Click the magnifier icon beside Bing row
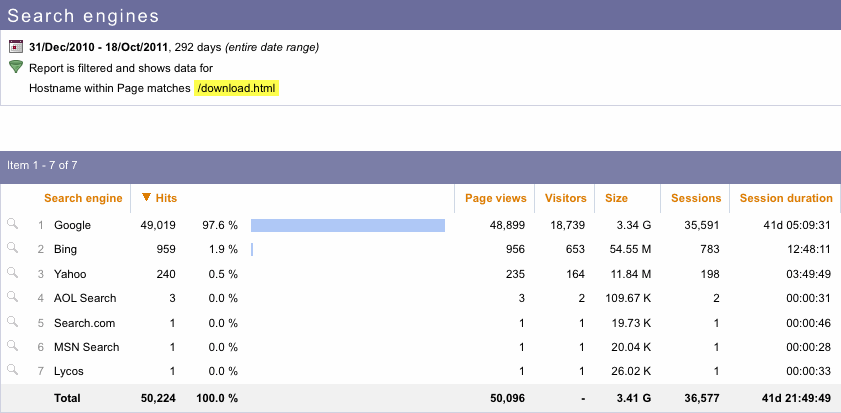Viewport: 841px width, 413px height. point(12,249)
